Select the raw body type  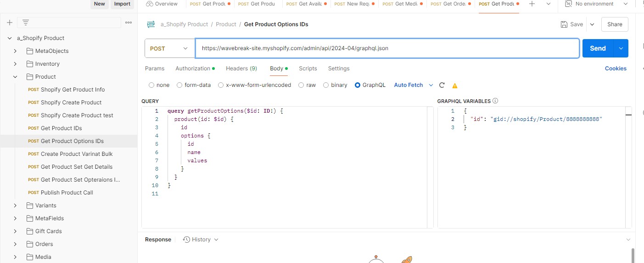301,85
